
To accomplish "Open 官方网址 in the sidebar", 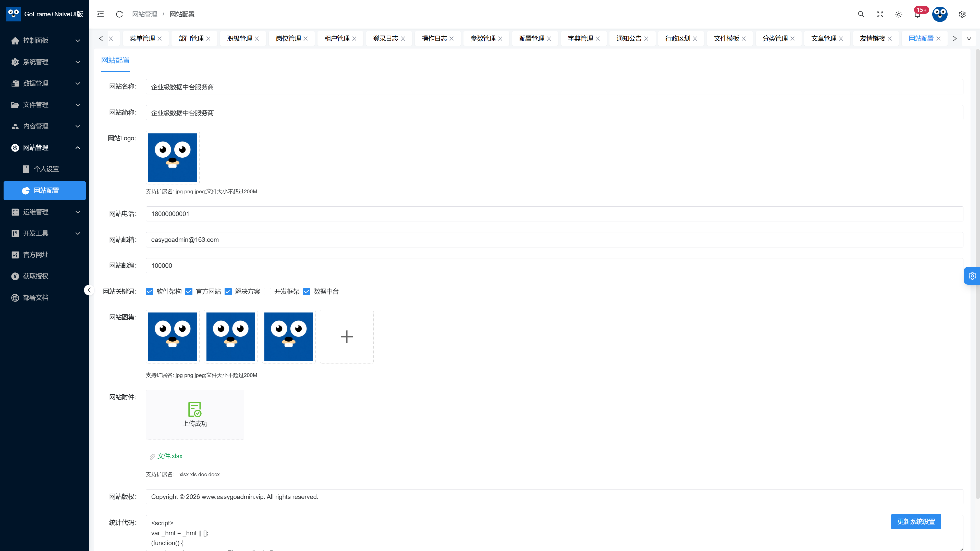I will tap(44, 254).
